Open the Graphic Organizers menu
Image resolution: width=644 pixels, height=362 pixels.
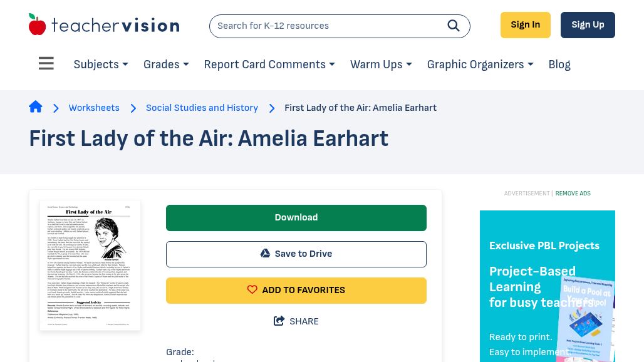(x=480, y=65)
